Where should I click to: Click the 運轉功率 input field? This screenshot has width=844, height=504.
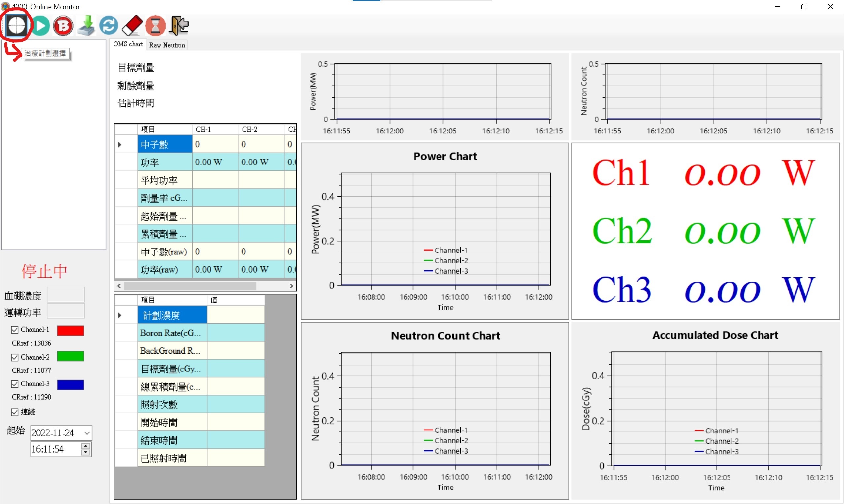pos(66,311)
